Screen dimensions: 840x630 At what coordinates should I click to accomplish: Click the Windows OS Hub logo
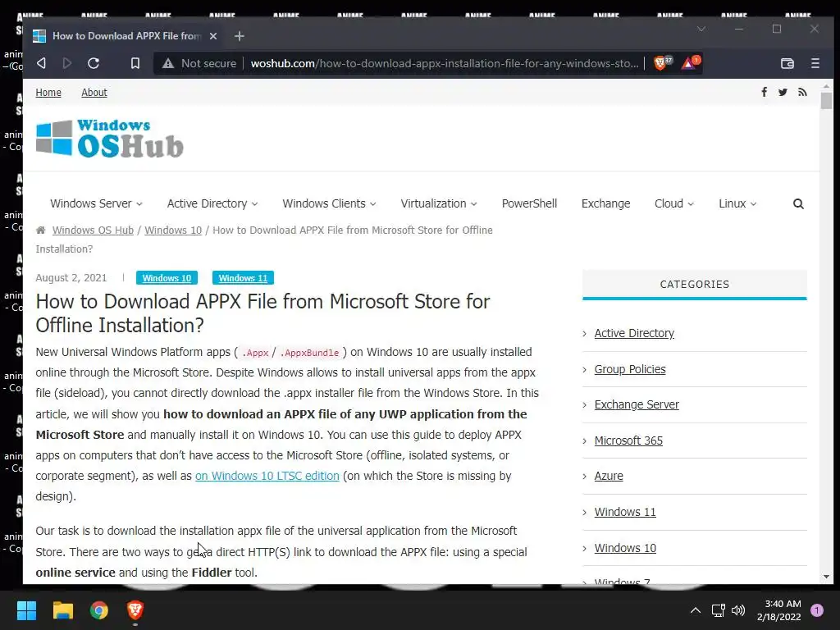pos(110,139)
